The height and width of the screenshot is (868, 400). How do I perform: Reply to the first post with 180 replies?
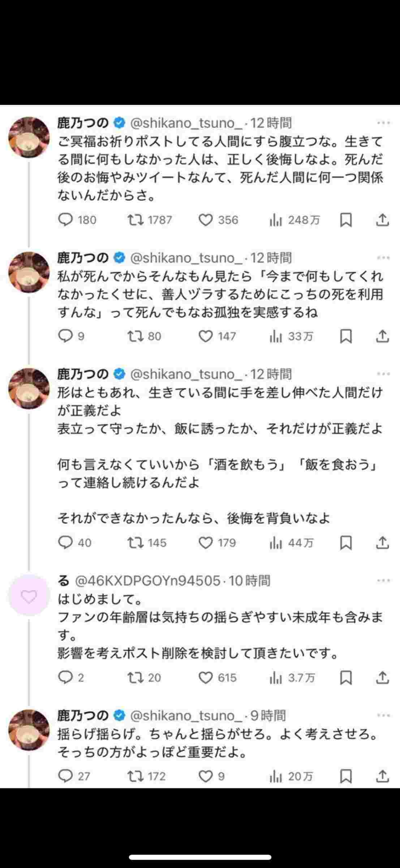pyautogui.click(x=66, y=220)
